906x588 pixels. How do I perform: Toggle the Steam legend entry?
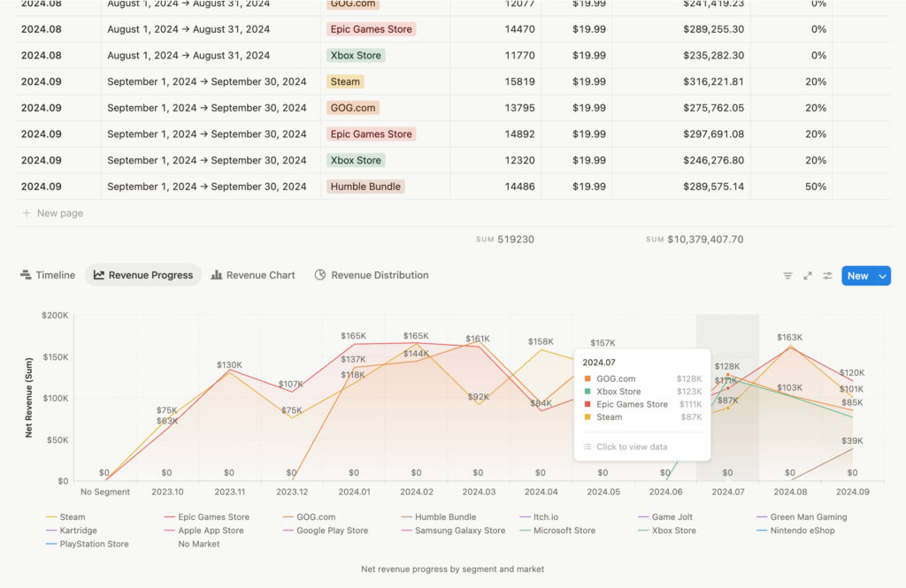[x=65, y=517]
